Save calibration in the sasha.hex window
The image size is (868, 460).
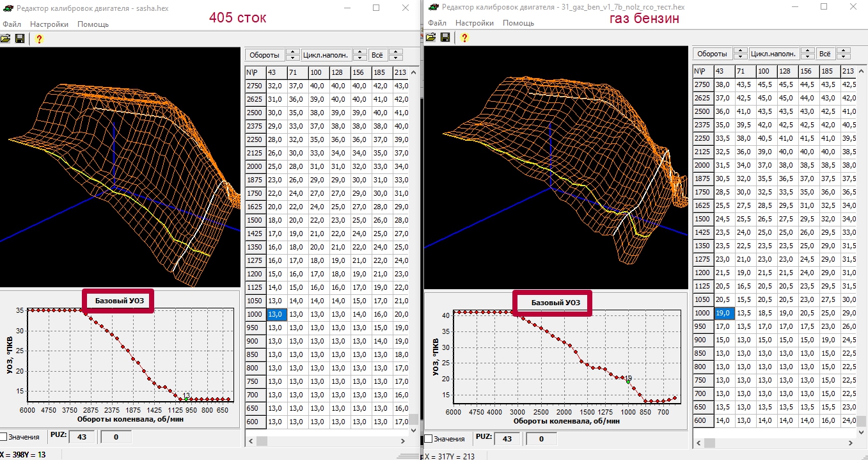tap(20, 39)
